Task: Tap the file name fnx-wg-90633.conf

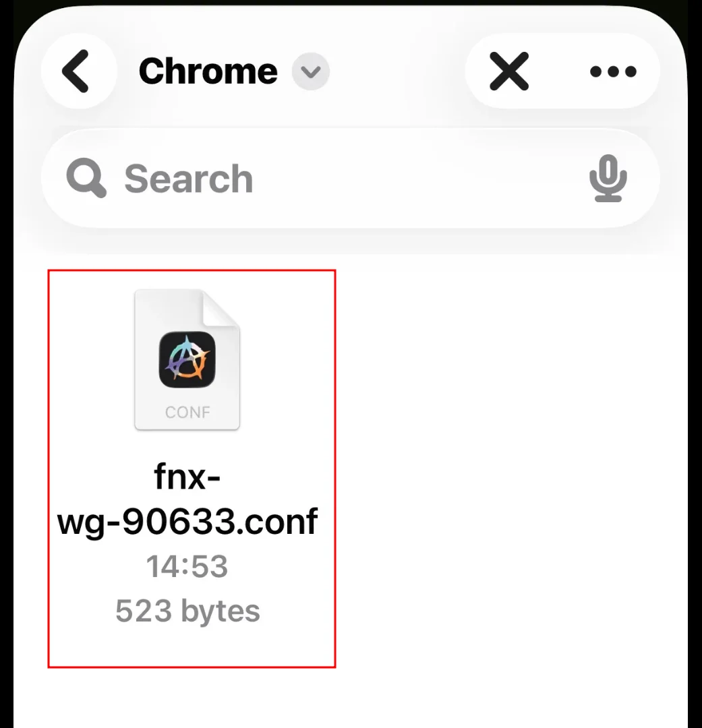Action: click(x=187, y=499)
